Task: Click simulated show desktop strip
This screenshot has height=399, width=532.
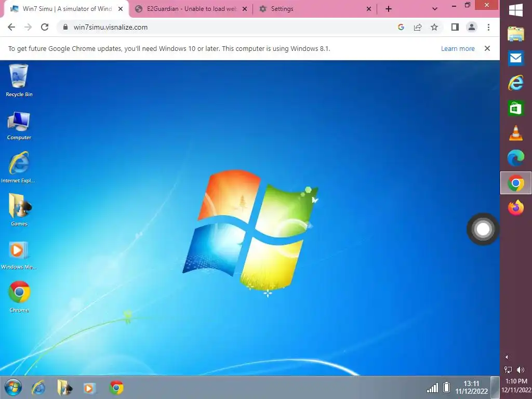Action: click(495, 388)
